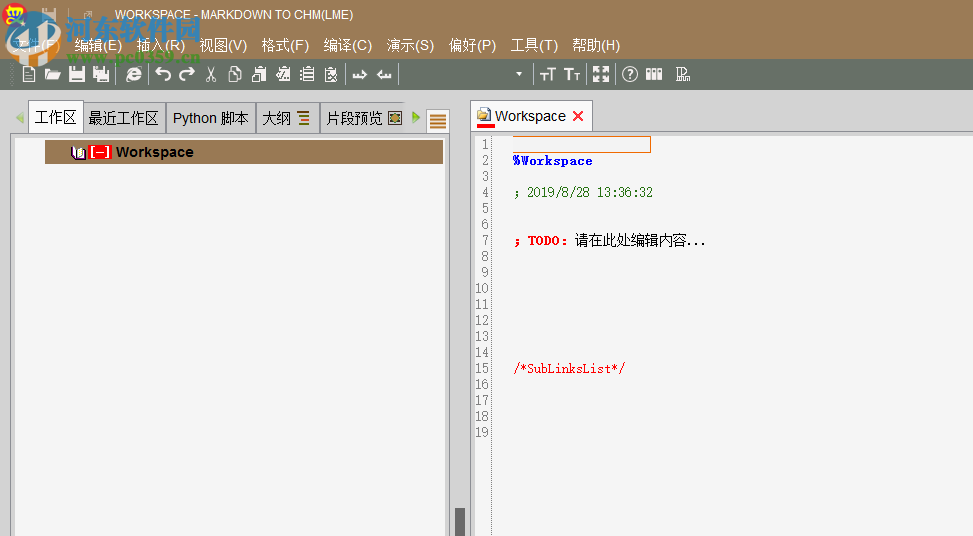The height and width of the screenshot is (536, 973).
Task: Switch to the Python 脚本 tab
Action: click(211, 118)
